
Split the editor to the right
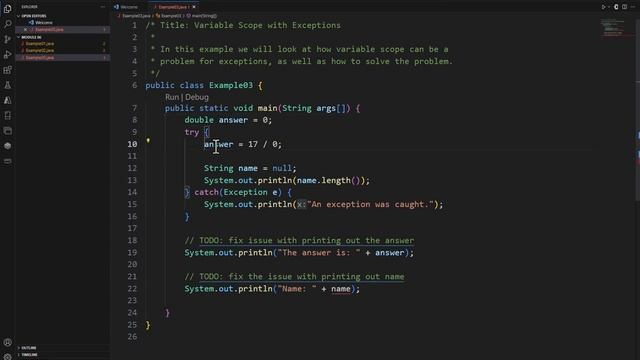coord(624,7)
